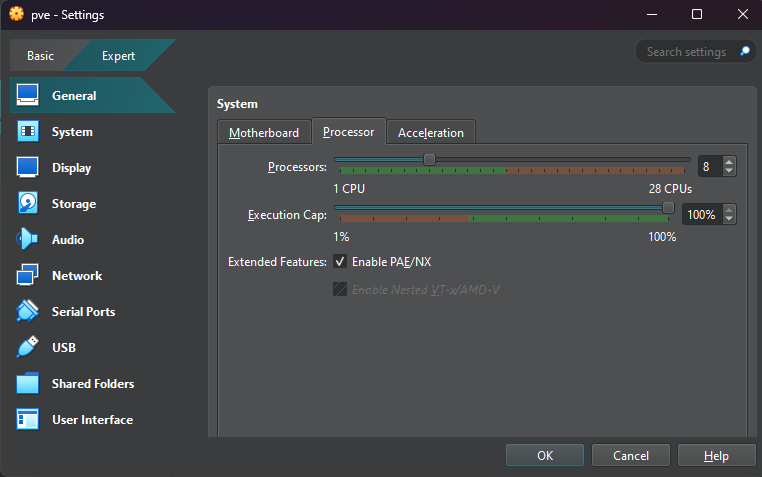The image size is (762, 477).
Task: Click the OK button
Action: pos(545,455)
